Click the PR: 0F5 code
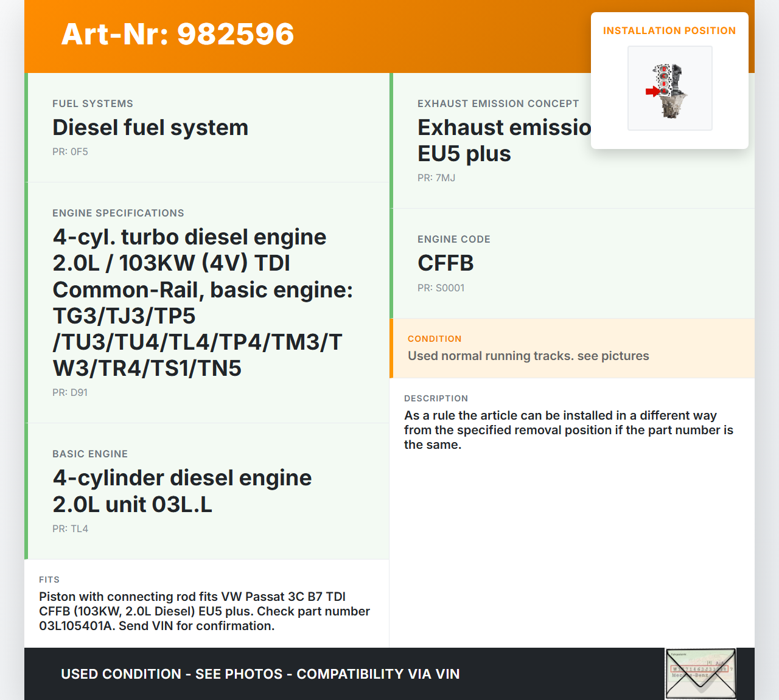This screenshot has width=779, height=700. pos(70,151)
